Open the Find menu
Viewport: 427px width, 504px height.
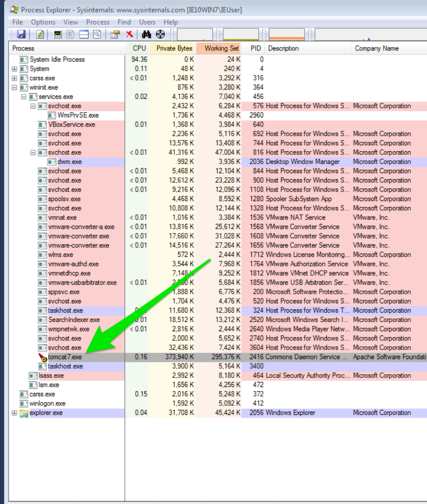(x=124, y=22)
